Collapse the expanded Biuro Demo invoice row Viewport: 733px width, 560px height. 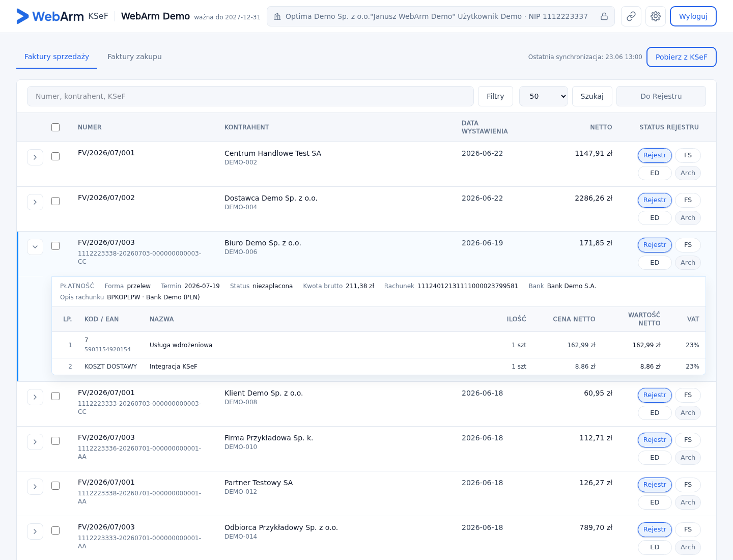(x=35, y=247)
